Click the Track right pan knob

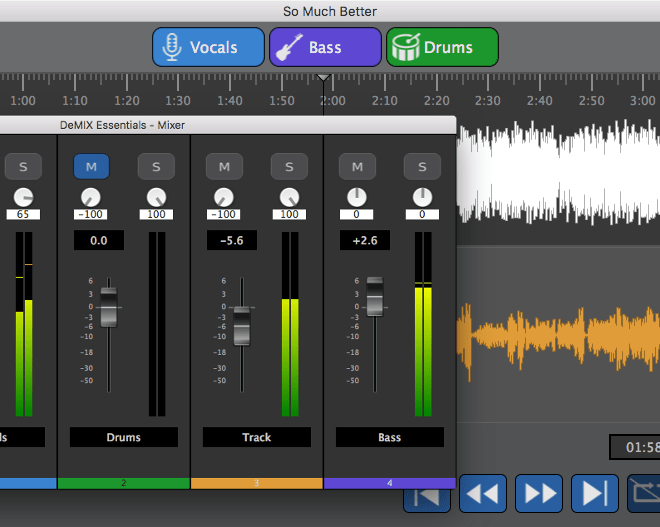click(x=289, y=197)
